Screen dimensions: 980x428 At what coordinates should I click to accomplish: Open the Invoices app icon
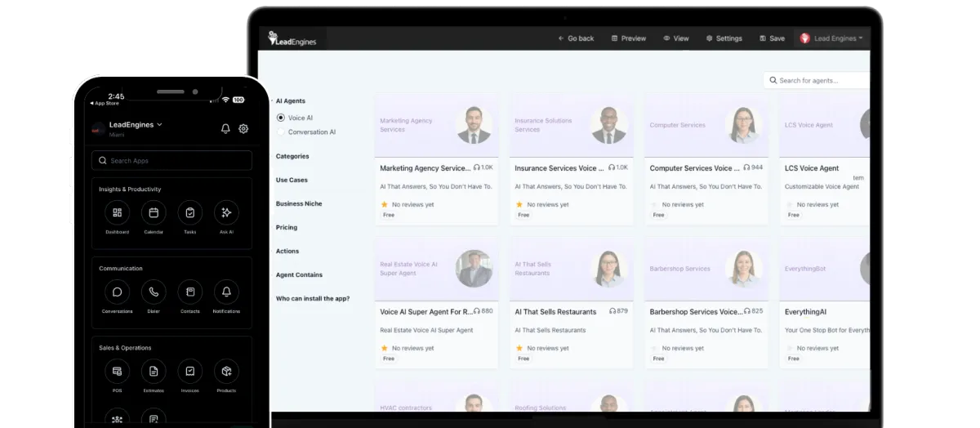(189, 371)
